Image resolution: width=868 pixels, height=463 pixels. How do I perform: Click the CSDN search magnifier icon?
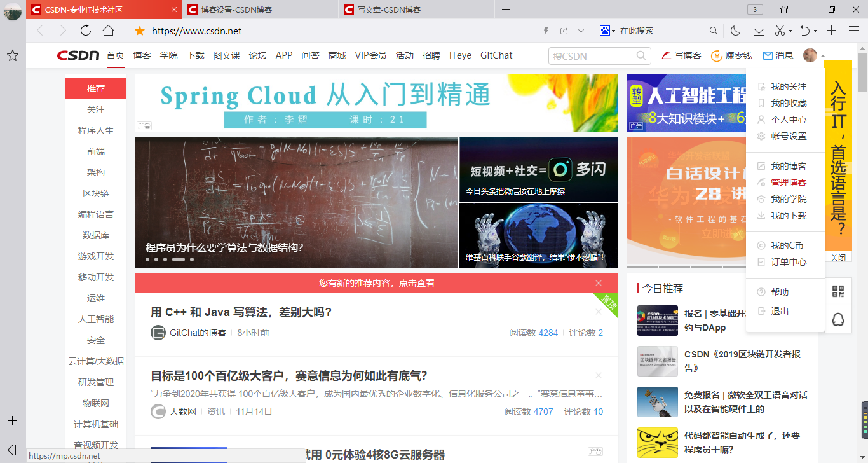coord(642,56)
